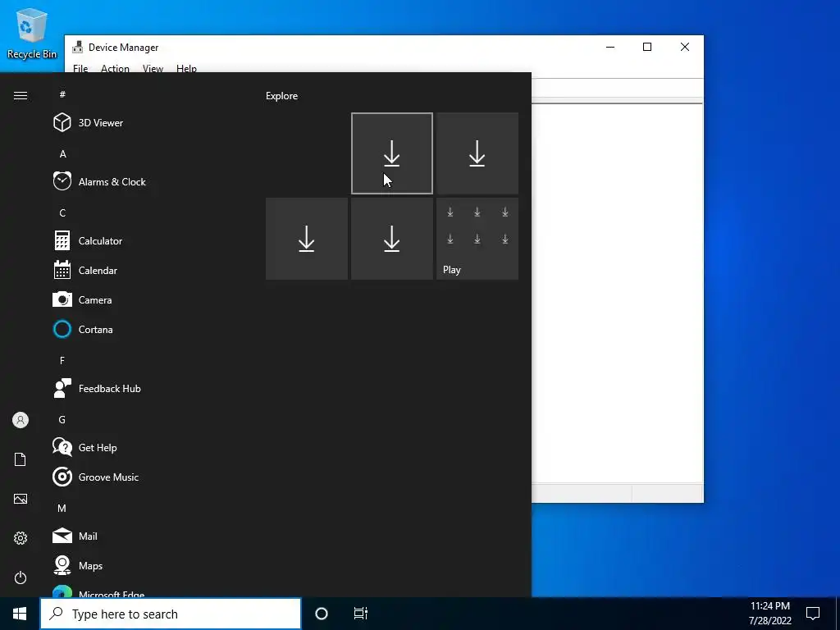Minimize the Device Manager window
Viewport: 840px width, 630px height.
610,47
